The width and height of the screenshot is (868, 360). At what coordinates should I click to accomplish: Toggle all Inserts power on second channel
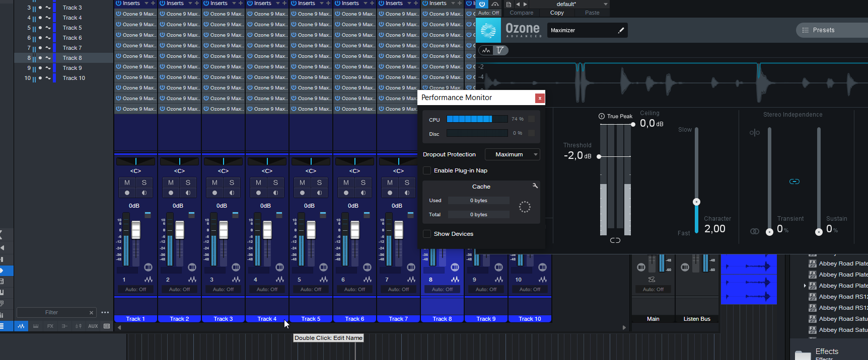pos(162,3)
